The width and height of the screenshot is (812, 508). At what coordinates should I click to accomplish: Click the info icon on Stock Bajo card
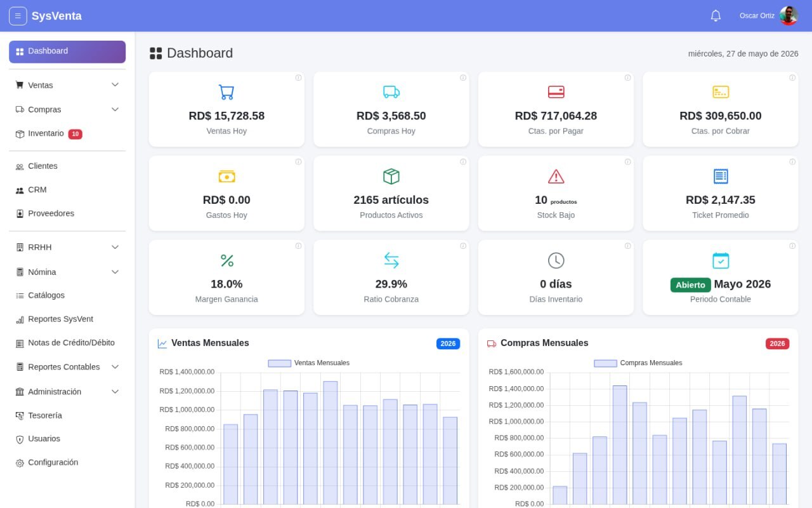pyautogui.click(x=627, y=162)
